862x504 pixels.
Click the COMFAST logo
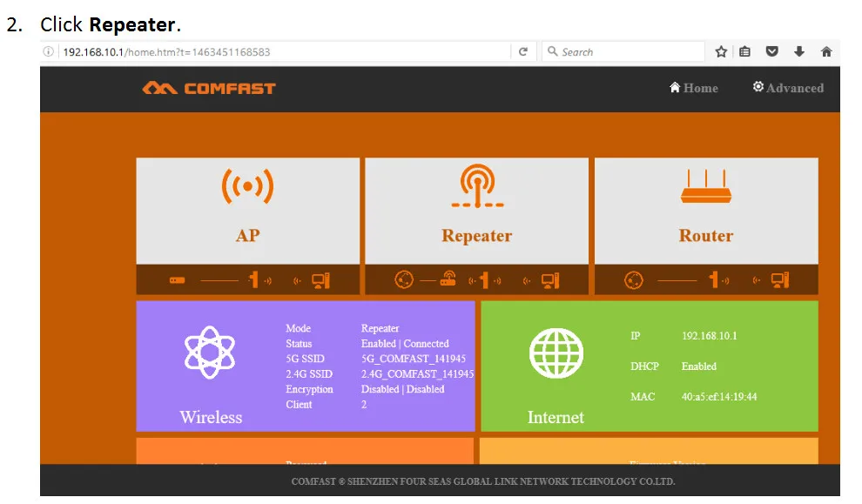209,88
